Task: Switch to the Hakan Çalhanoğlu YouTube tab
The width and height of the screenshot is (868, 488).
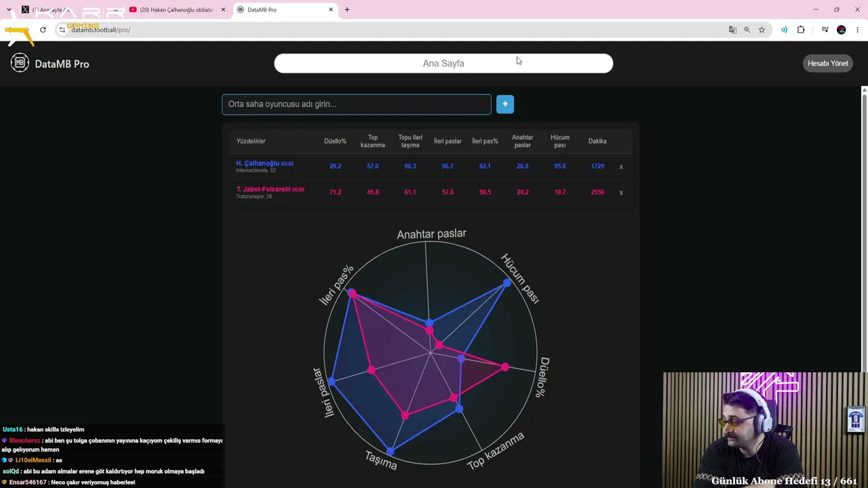Action: tap(177, 9)
